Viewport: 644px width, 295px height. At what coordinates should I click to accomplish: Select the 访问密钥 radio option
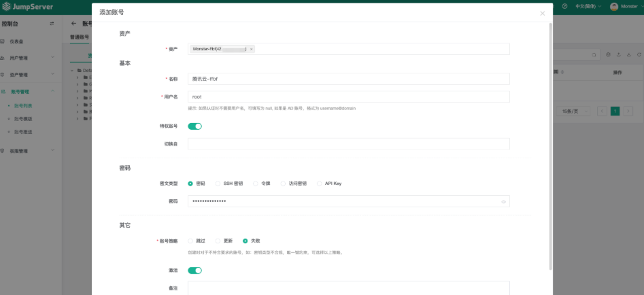283,184
